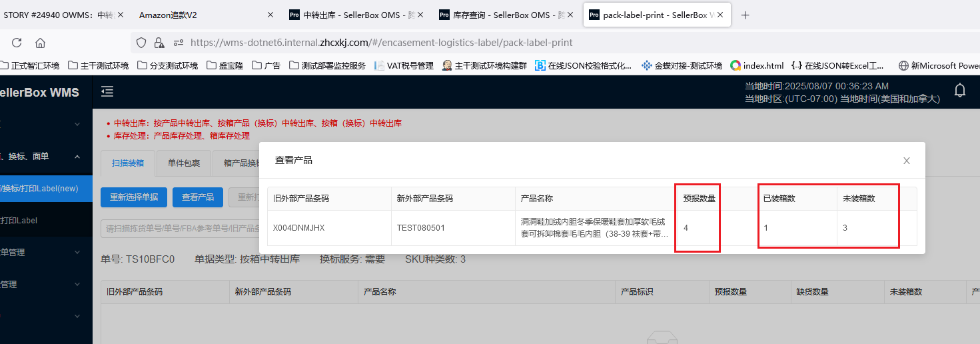Open the VAT税号管理 bookmark
980x344 pixels.
(404, 65)
